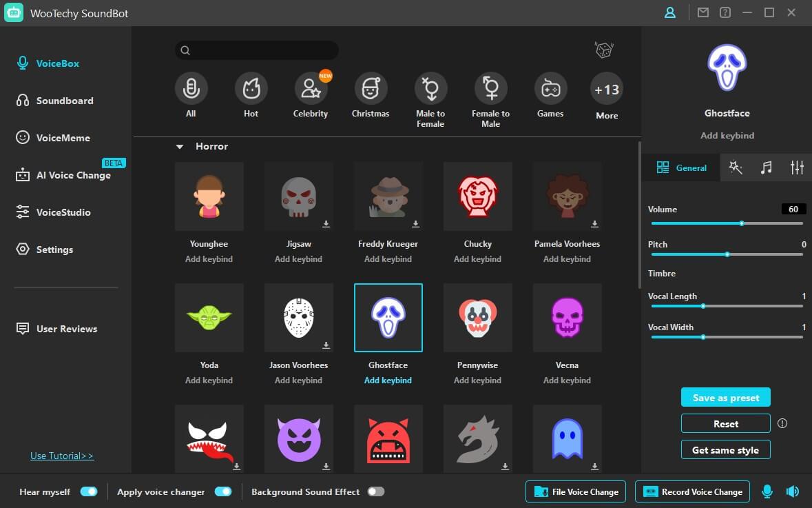Pick the Yoda voice

point(209,318)
